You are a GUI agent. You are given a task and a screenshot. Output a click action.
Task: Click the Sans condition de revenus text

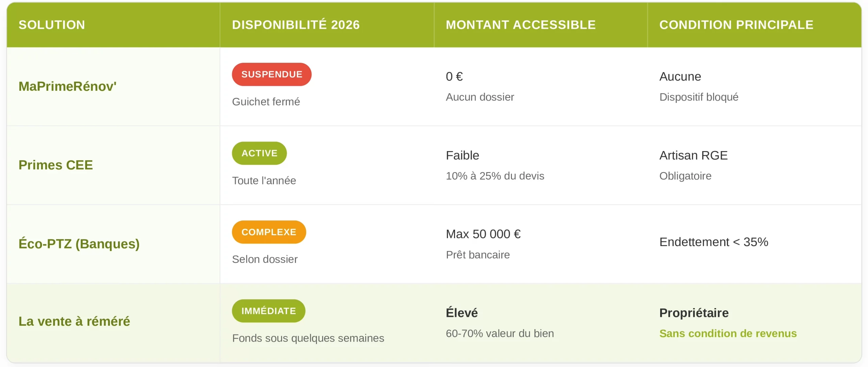click(x=728, y=333)
